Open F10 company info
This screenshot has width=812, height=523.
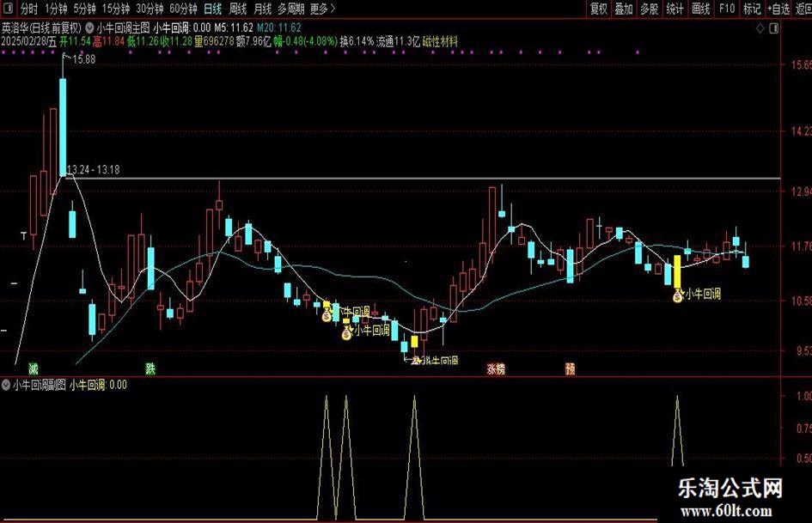727,9
